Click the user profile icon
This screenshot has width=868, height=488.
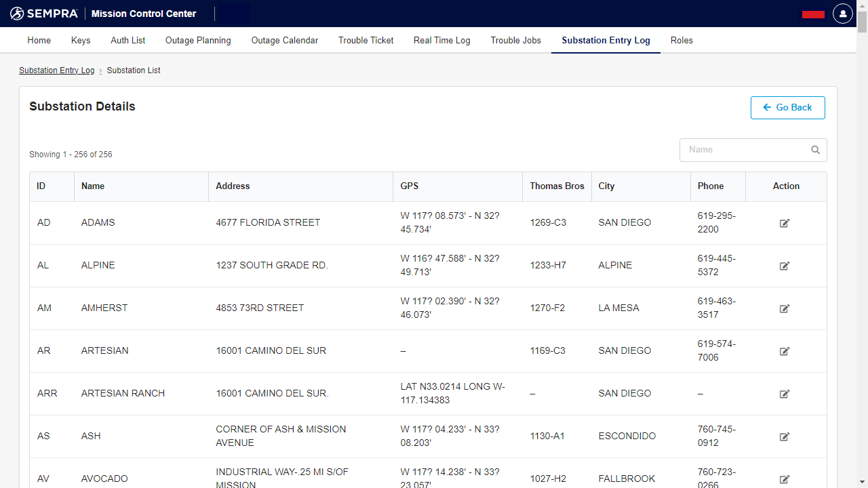coord(842,14)
